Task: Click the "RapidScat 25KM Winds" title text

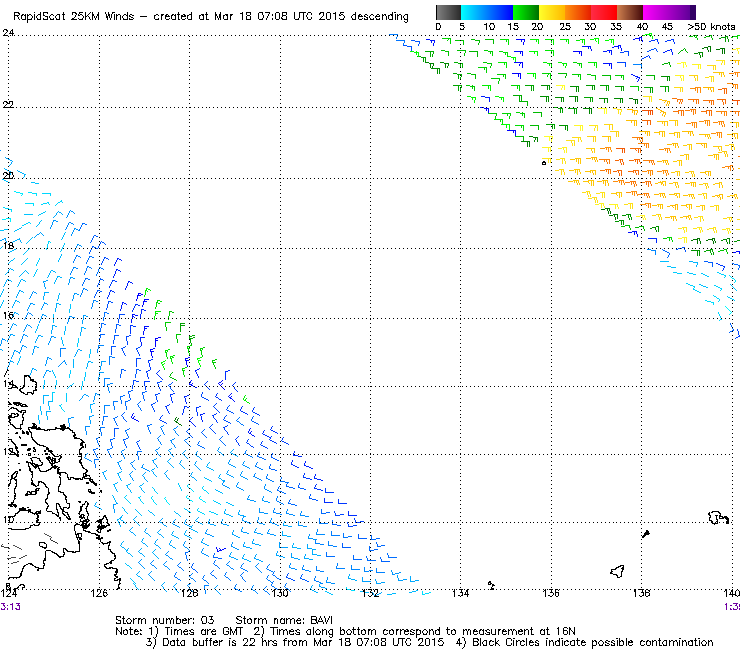Action: [74, 17]
